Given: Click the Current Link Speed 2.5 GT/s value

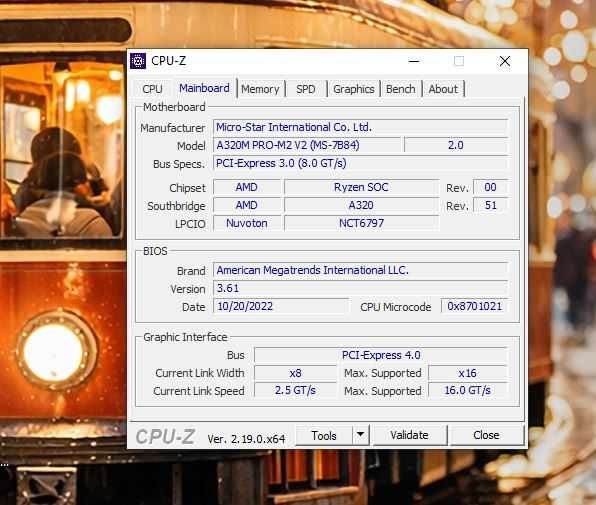Looking at the screenshot, I should click(295, 390).
